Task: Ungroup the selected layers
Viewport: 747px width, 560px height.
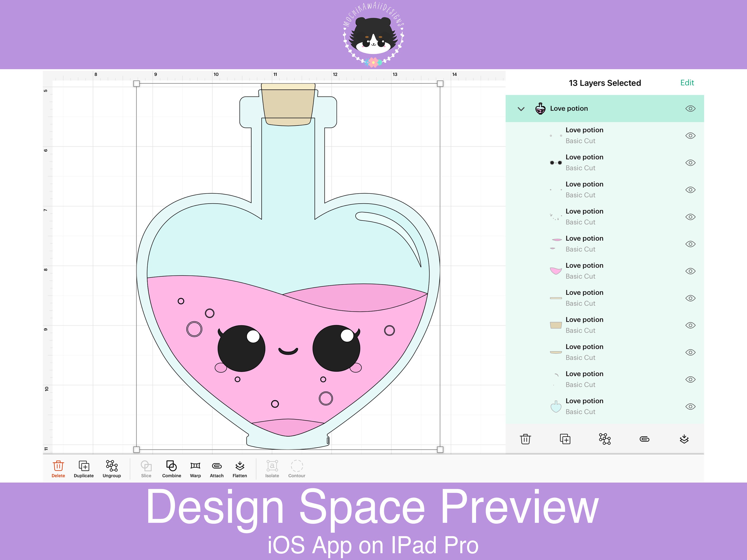Action: click(x=112, y=469)
